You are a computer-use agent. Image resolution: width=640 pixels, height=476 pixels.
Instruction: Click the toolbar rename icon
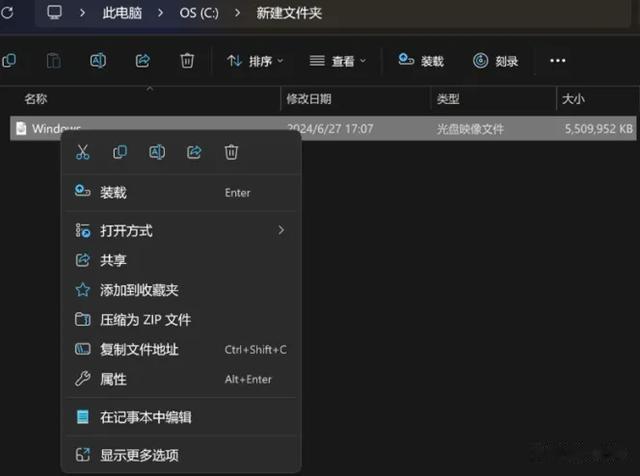click(x=98, y=61)
